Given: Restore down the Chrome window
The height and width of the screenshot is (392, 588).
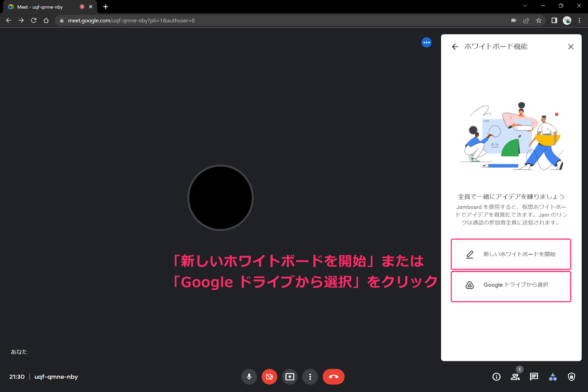Looking at the screenshot, I should pyautogui.click(x=561, y=6).
